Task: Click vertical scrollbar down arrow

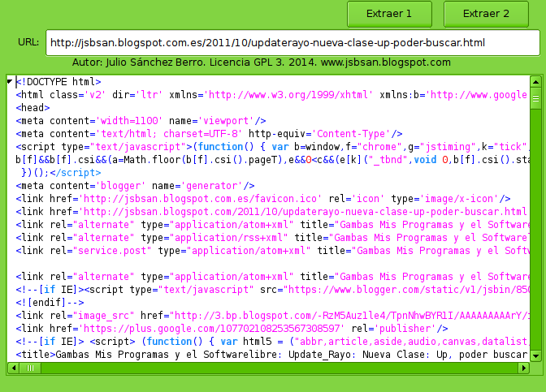Action: pyautogui.click(x=536, y=355)
